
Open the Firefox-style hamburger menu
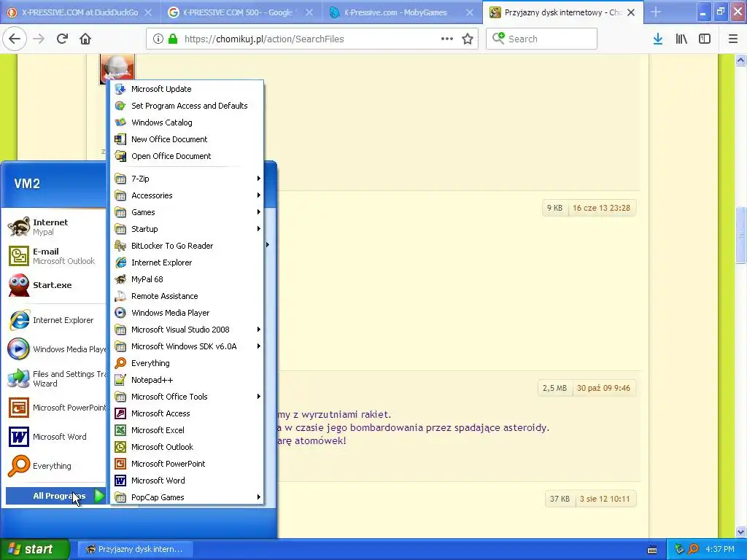pyautogui.click(x=732, y=39)
